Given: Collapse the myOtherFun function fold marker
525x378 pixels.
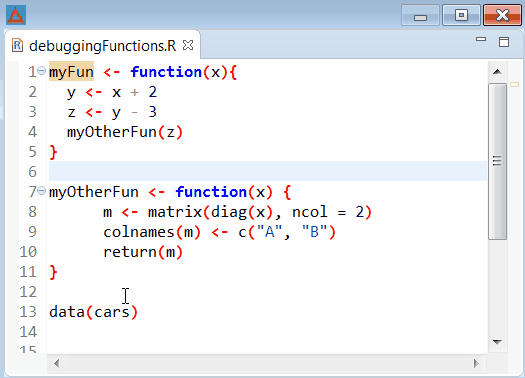Looking at the screenshot, I should (x=42, y=191).
